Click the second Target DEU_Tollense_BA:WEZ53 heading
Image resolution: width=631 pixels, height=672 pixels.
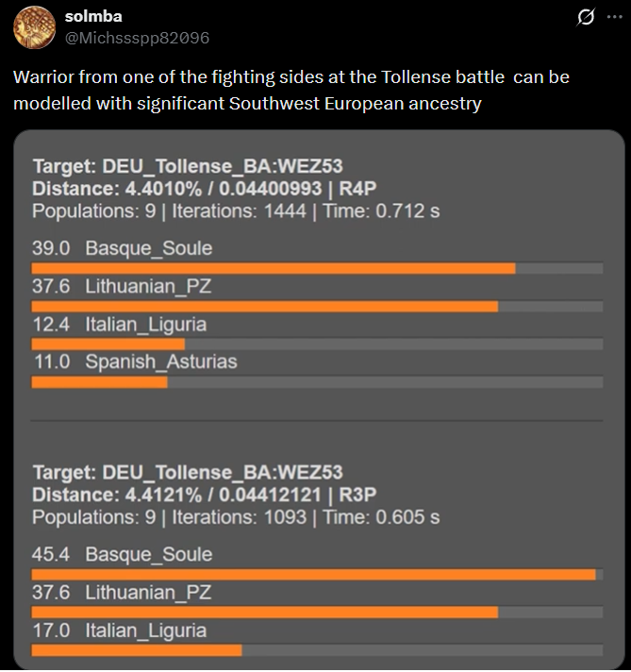click(x=187, y=472)
